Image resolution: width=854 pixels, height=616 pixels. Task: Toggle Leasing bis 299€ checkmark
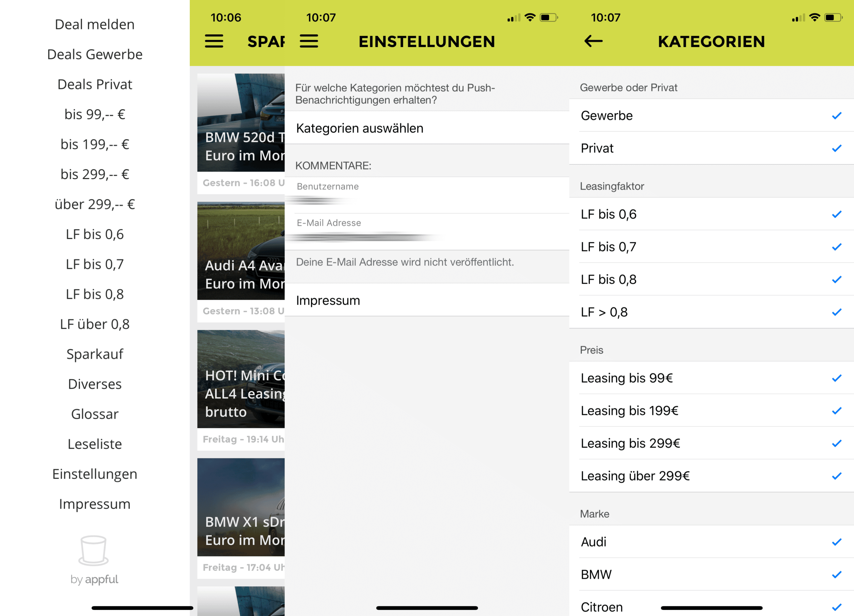tap(837, 443)
